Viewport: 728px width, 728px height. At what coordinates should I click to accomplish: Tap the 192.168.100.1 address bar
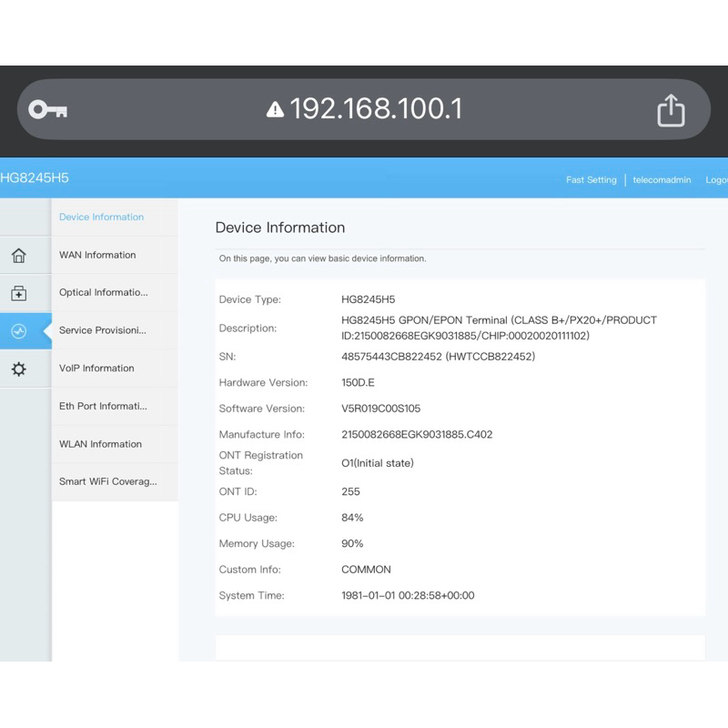click(x=375, y=110)
